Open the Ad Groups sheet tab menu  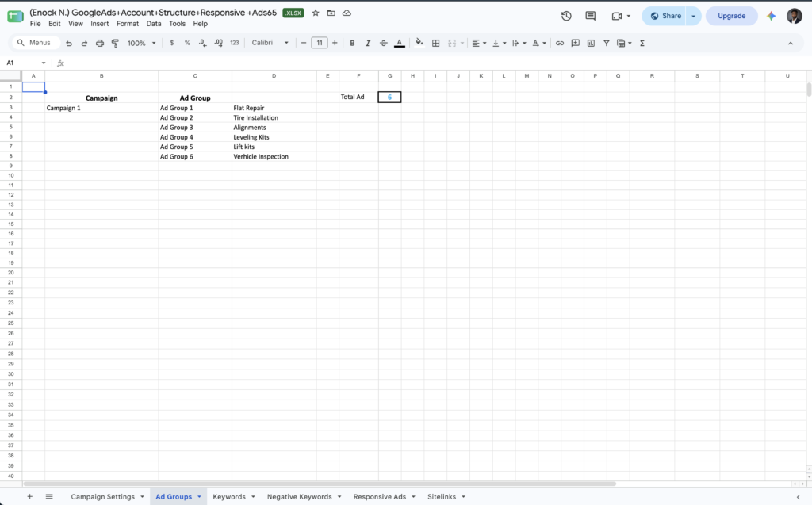point(199,497)
